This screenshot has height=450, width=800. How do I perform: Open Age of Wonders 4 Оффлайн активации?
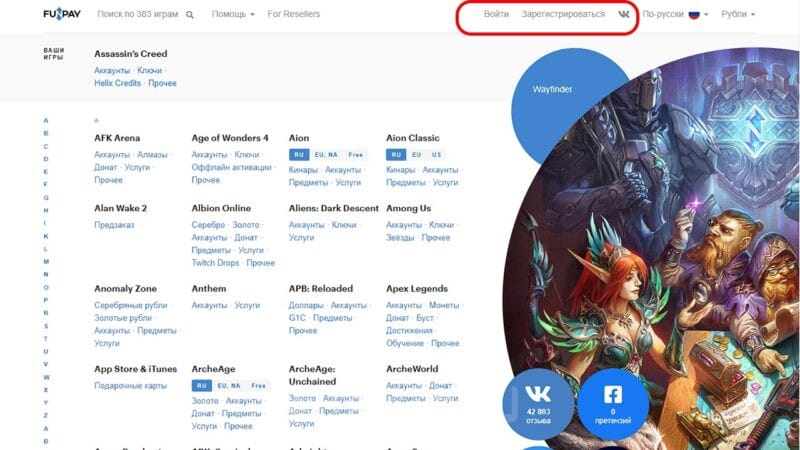pos(232,167)
